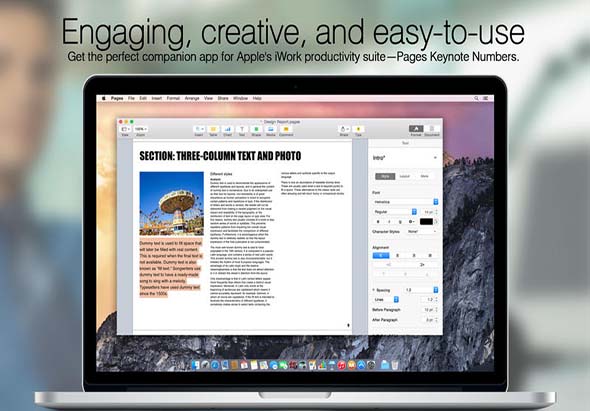
Task: Insert a text box with the Text tool
Action: (242, 129)
